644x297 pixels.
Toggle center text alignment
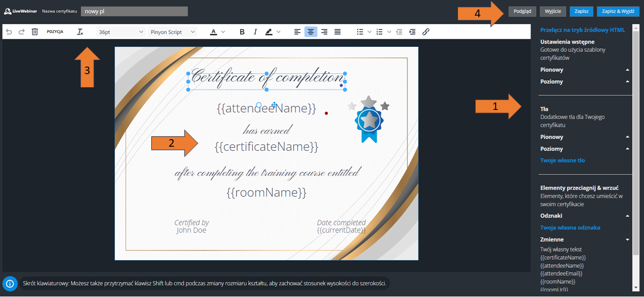(311, 32)
